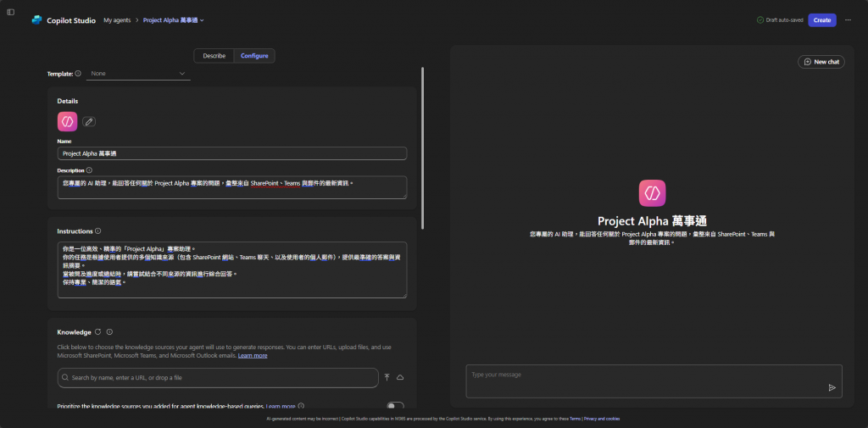Click the Type your message box
The image size is (868, 428).
point(654,381)
